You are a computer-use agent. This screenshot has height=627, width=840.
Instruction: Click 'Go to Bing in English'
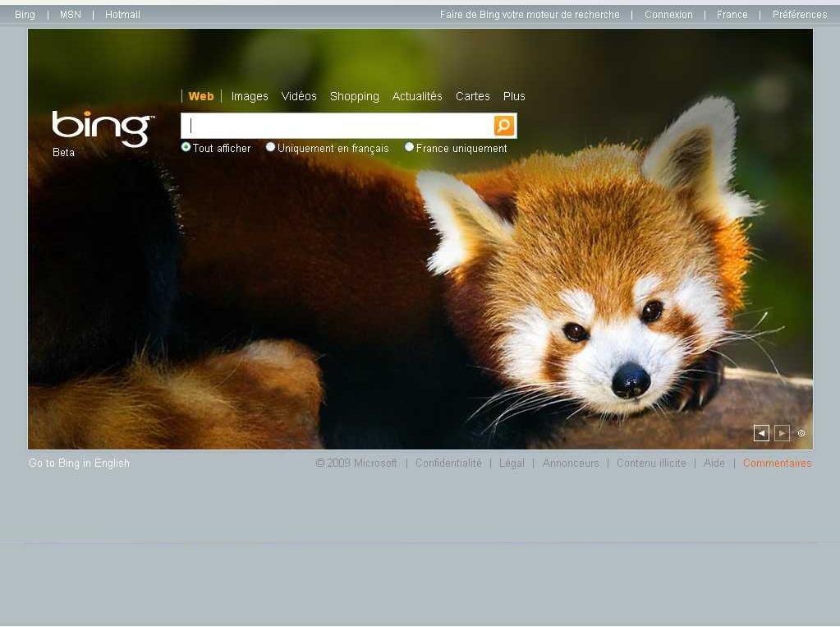[79, 463]
